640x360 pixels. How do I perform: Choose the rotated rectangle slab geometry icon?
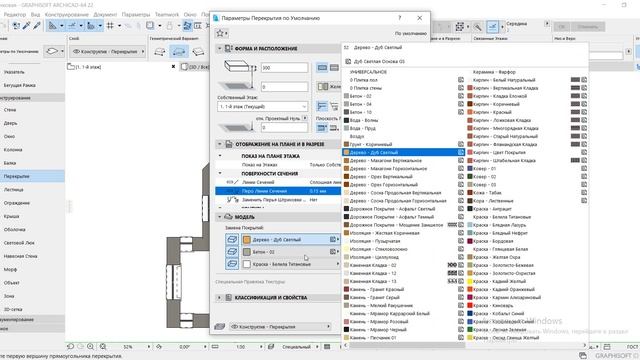tap(198, 51)
